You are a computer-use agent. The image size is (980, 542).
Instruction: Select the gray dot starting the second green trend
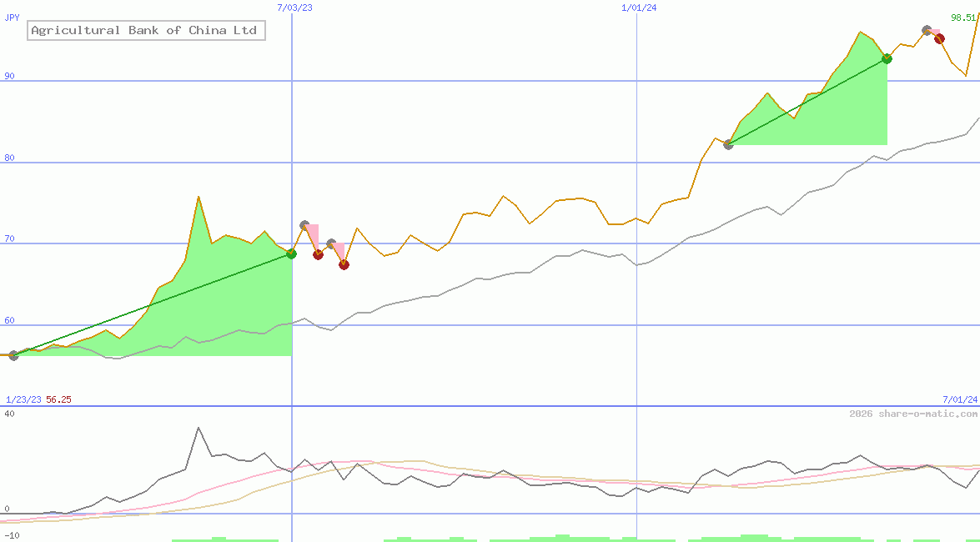[728, 144]
